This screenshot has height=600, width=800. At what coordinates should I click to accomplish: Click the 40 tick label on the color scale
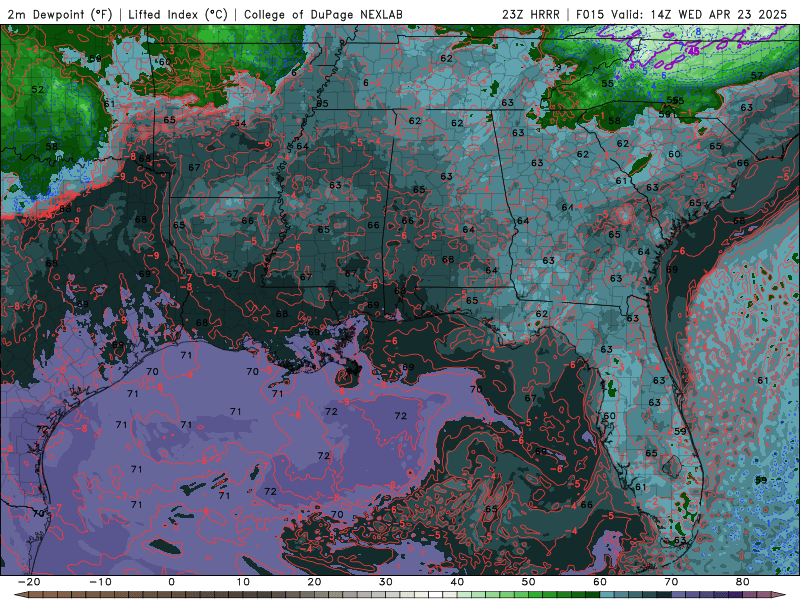click(457, 582)
